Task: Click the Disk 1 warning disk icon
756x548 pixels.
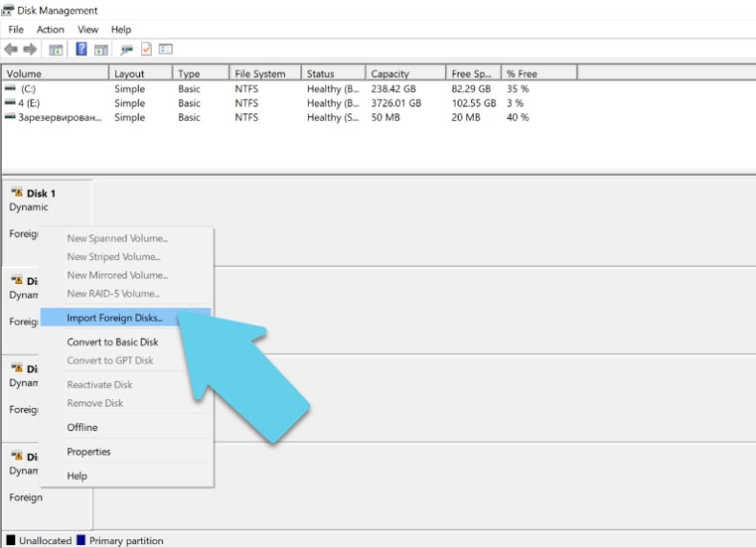Action: 17,193
